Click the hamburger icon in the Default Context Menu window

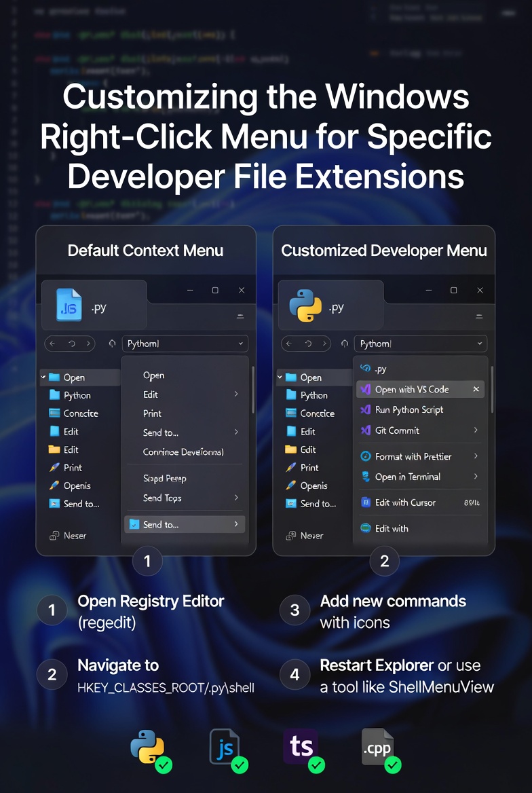point(240,316)
